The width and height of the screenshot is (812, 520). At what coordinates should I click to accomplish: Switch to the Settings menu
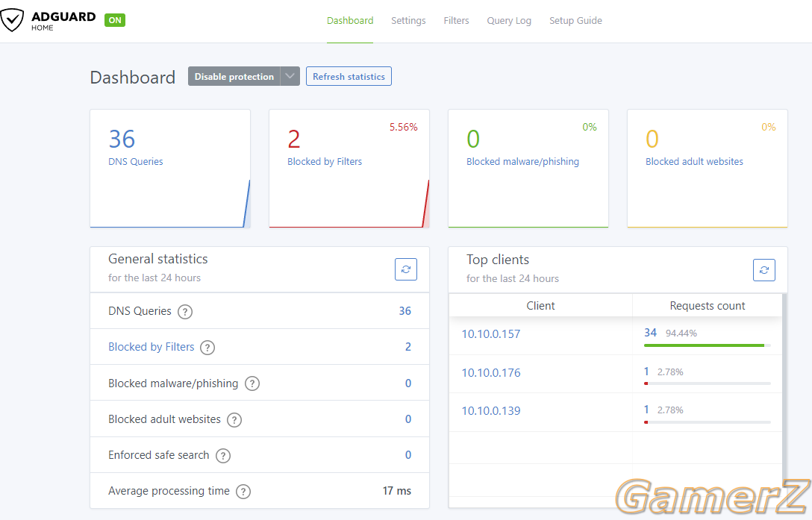point(408,21)
